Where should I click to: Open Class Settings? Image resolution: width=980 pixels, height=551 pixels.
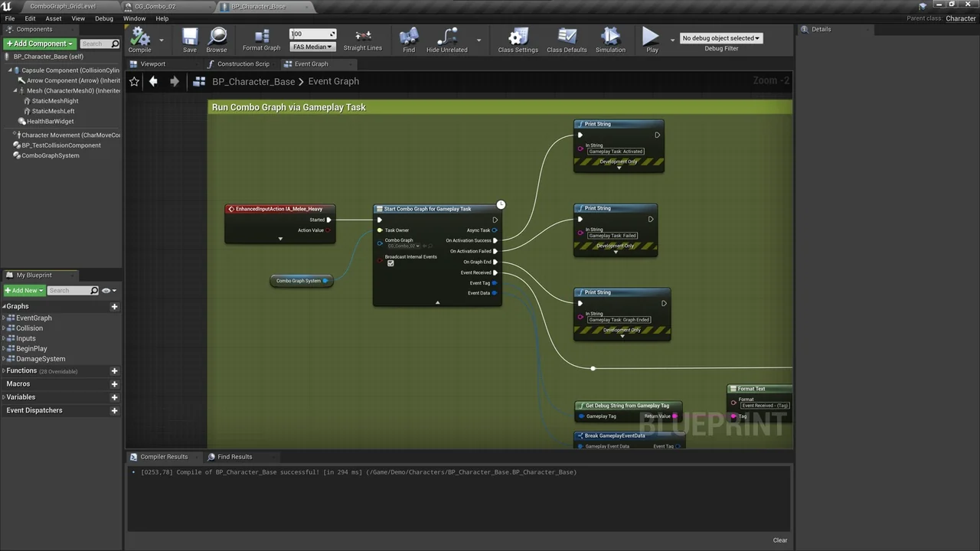coord(518,38)
